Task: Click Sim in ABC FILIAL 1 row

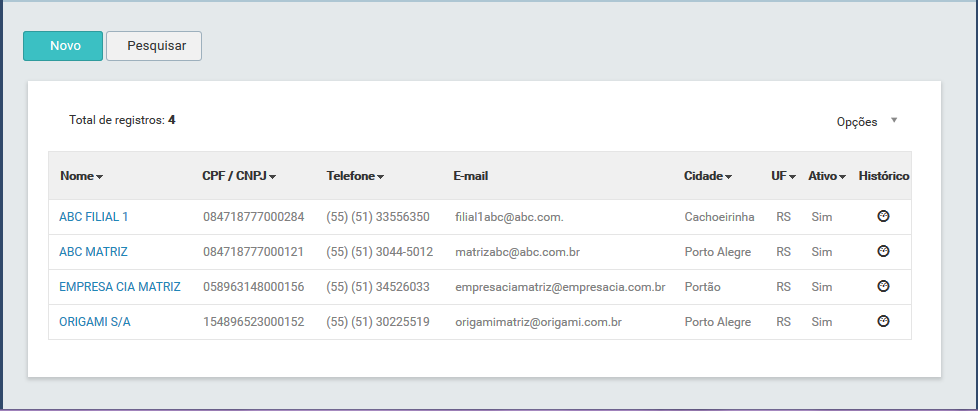Action: (x=821, y=217)
